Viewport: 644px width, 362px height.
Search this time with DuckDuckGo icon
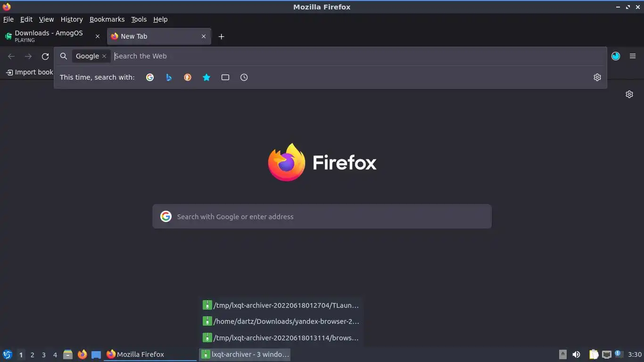pos(188,77)
